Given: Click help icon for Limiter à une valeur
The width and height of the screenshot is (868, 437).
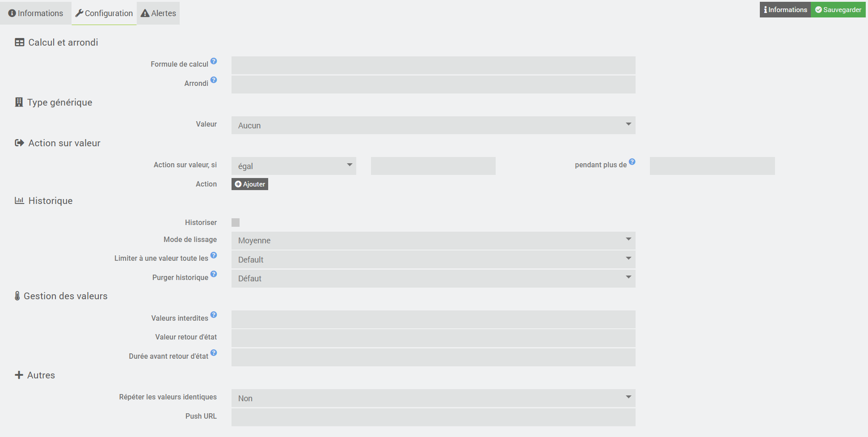Looking at the screenshot, I should pos(214,255).
